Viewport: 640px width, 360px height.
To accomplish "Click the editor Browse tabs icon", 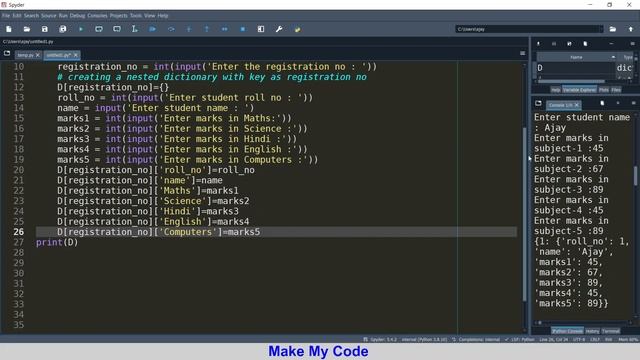I will point(7,53).
